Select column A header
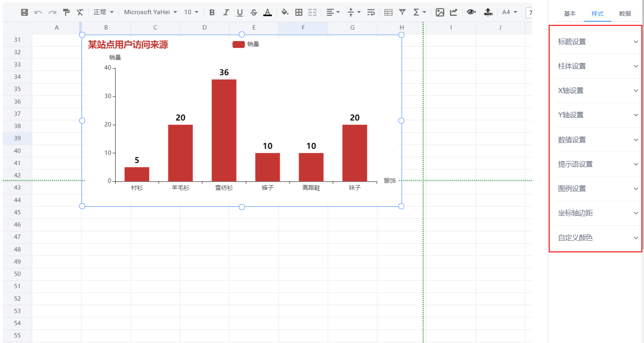Image resolution: width=644 pixels, height=343 pixels. (57, 28)
